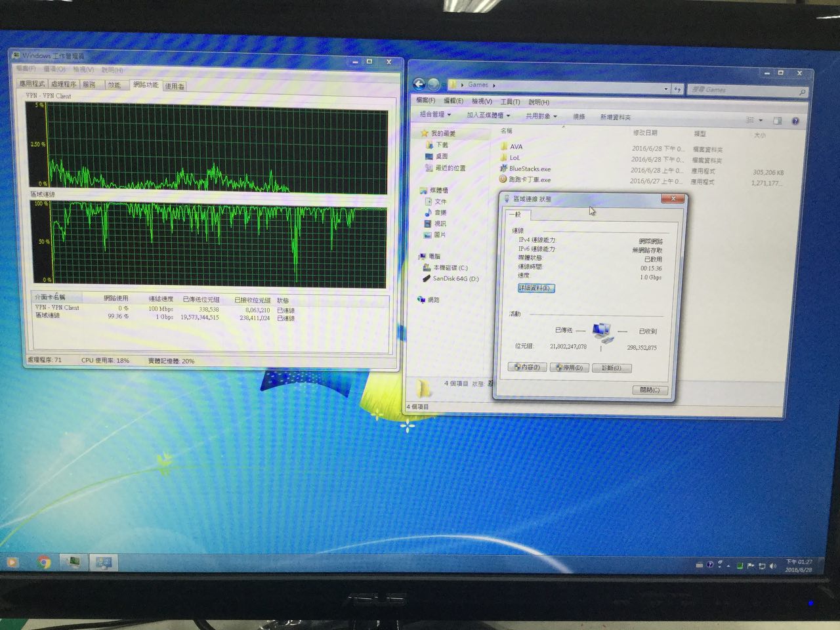Open Google Chrome from the taskbar
This screenshot has height=630, width=840.
pos(44,562)
